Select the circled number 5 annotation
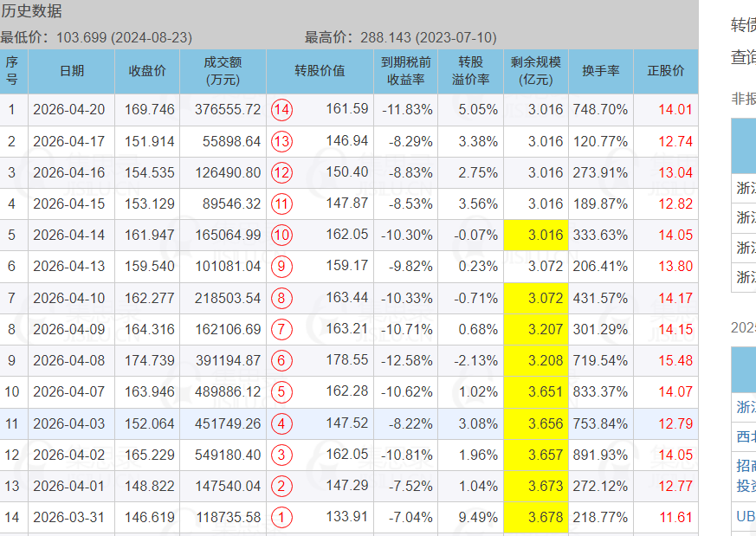Image resolution: width=756 pixels, height=536 pixels. [281, 392]
